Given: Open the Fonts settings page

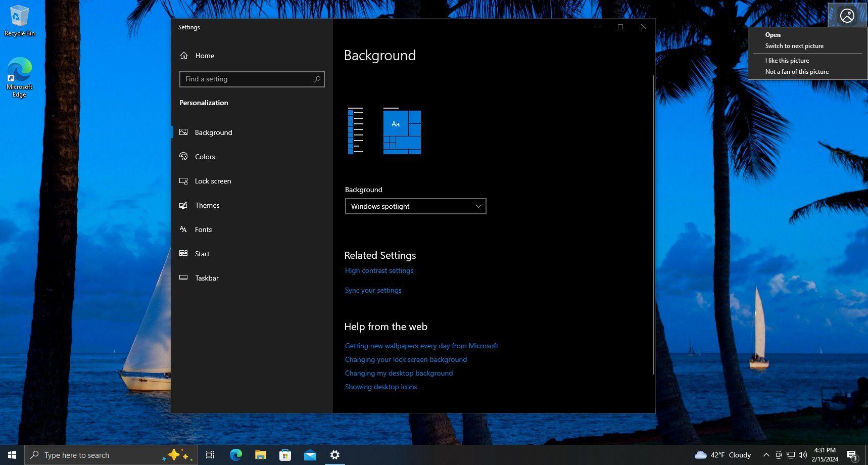Looking at the screenshot, I should (252, 229).
